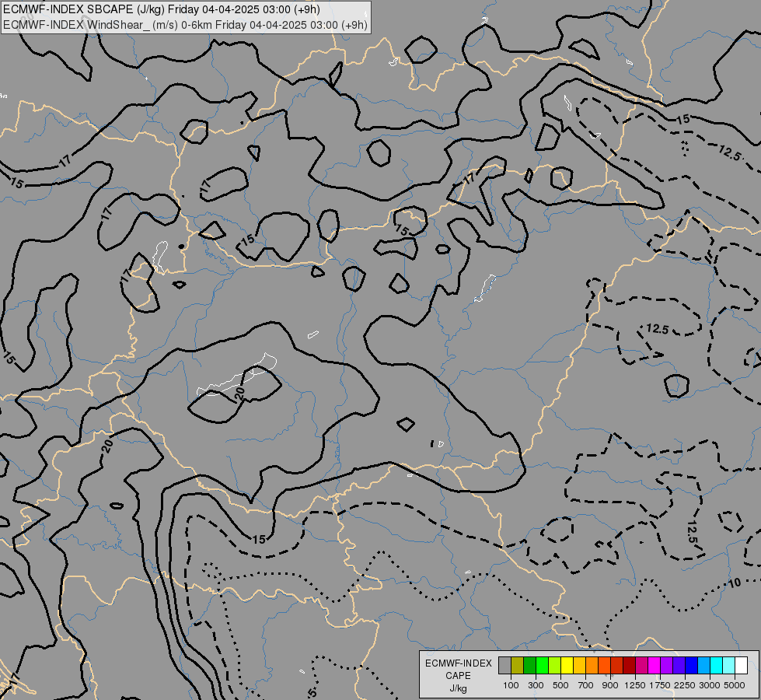Click the bright green CAPE legend swatch

pos(542,665)
